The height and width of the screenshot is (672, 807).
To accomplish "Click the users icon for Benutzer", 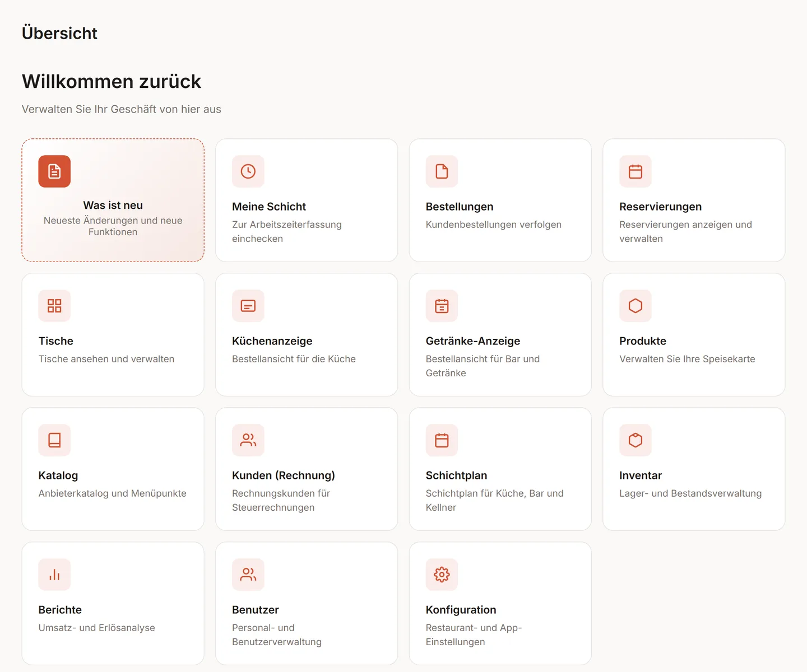I will [248, 575].
